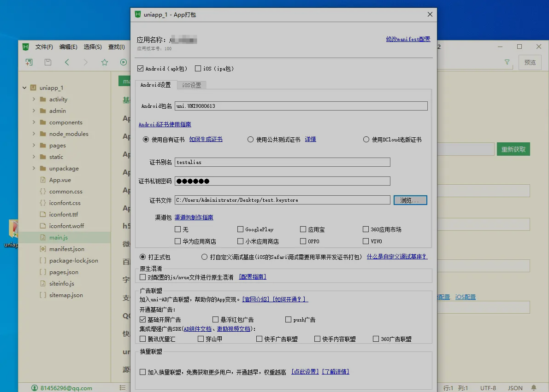The width and height of the screenshot is (549, 392).
Task: Go forward with the right arrow icon
Action: [x=86, y=62]
